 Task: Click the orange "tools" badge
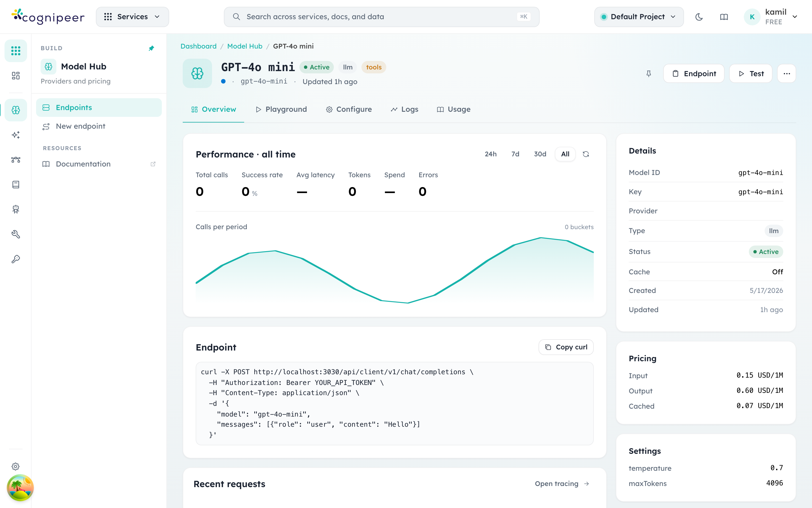coord(374,67)
